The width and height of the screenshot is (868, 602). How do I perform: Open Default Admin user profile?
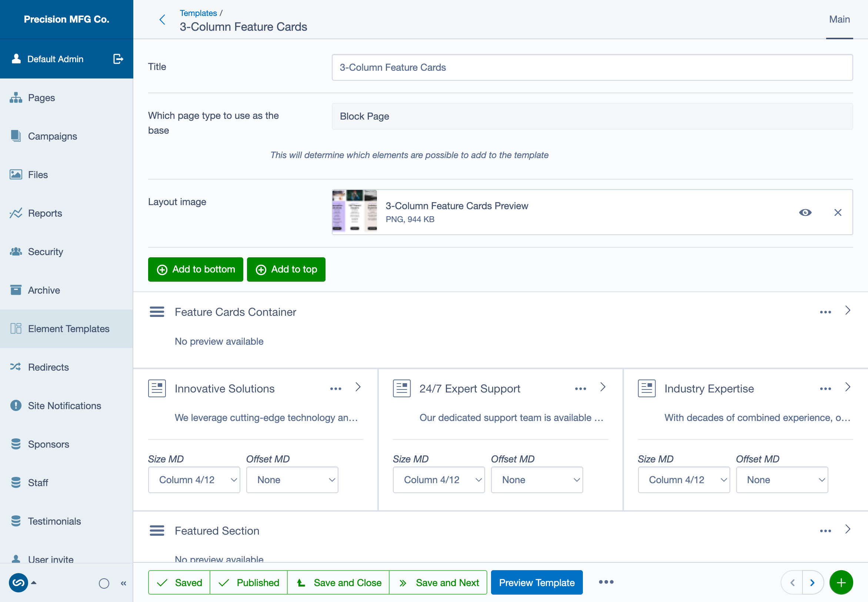(48, 59)
